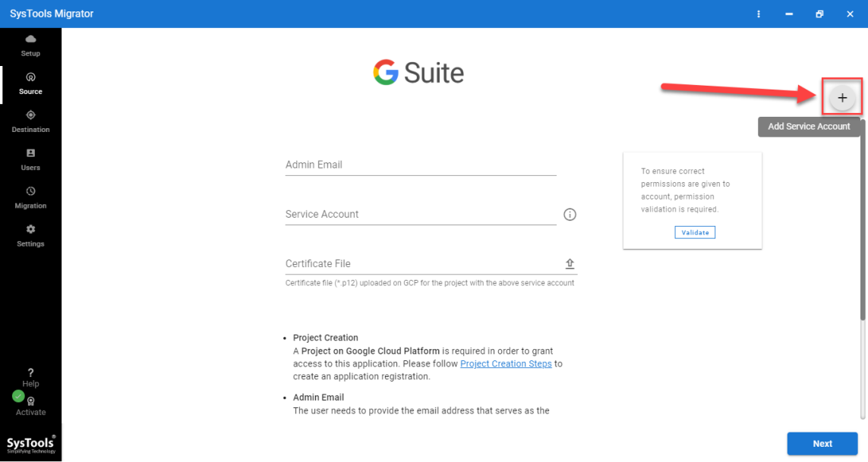Minimize the SysTools Migrator window
Screen dimensions: 868x462
(789, 14)
